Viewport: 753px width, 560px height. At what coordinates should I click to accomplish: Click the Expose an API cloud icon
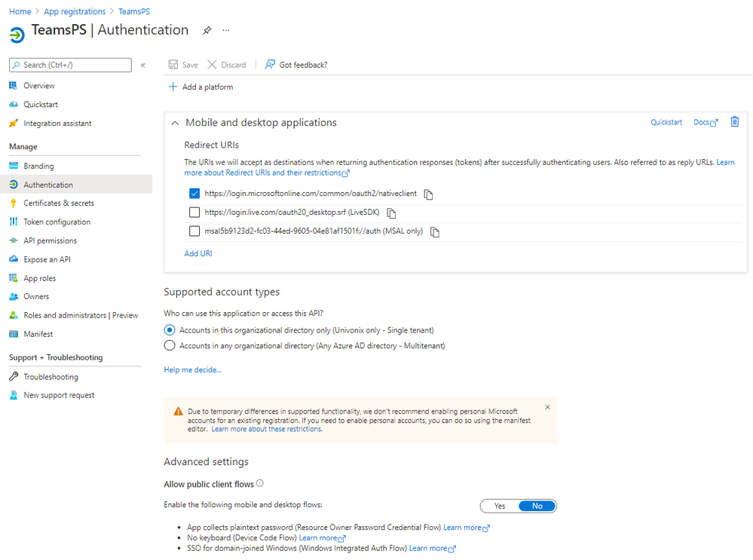click(14, 259)
